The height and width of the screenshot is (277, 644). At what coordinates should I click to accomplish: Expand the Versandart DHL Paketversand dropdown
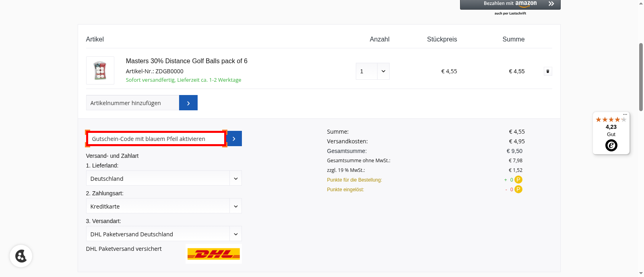pyautogui.click(x=163, y=234)
